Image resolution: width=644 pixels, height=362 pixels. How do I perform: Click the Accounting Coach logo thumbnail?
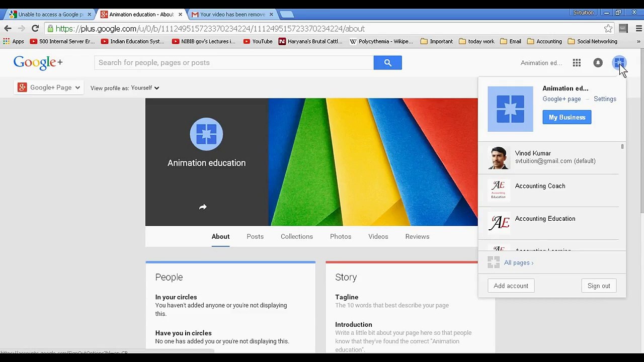click(499, 190)
